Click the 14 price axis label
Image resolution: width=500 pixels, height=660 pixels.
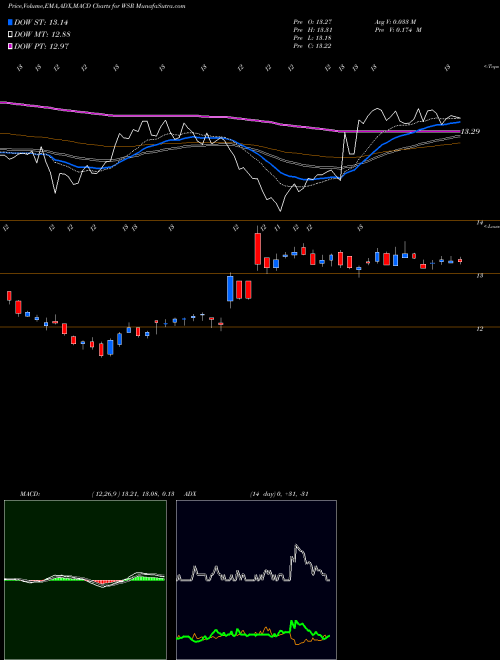coord(479,223)
